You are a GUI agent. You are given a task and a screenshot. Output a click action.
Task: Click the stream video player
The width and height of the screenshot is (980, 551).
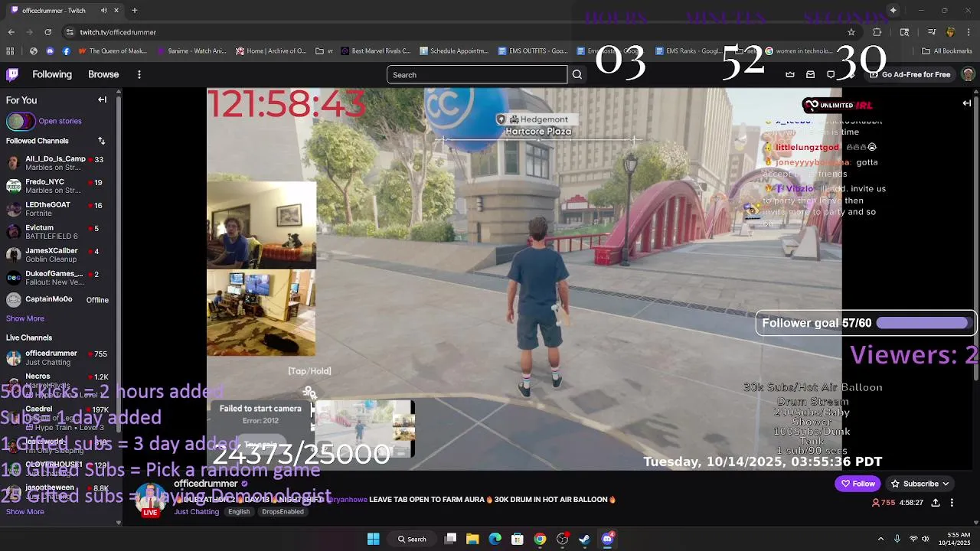click(x=524, y=279)
